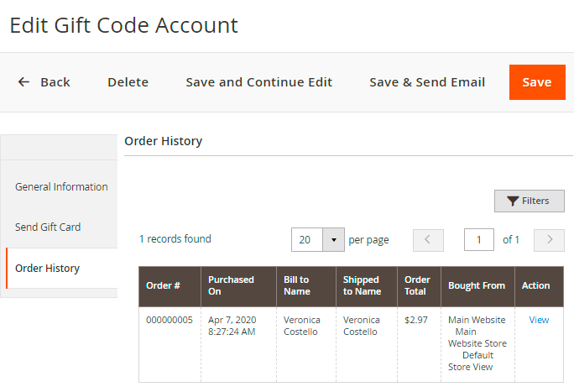Viewport: 574px width, 392px height.
Task: Click the 20 per page value box
Action: click(x=306, y=240)
